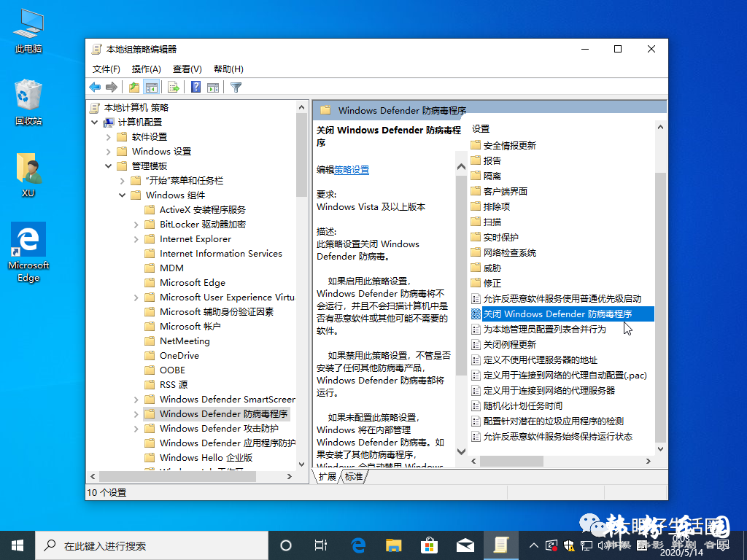Select 定义不使用代理服务器的地址 policy
This screenshot has width=747, height=560.
(534, 360)
